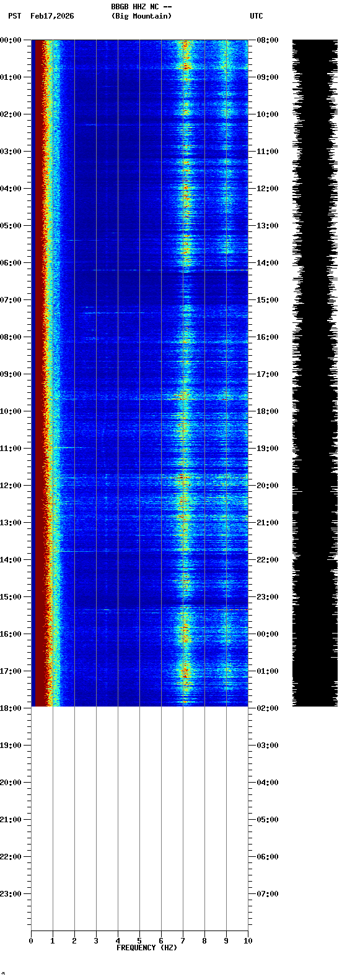342x980 pixels.
Task: Click UTC time label 22:00 on right axis
Action: [268, 560]
